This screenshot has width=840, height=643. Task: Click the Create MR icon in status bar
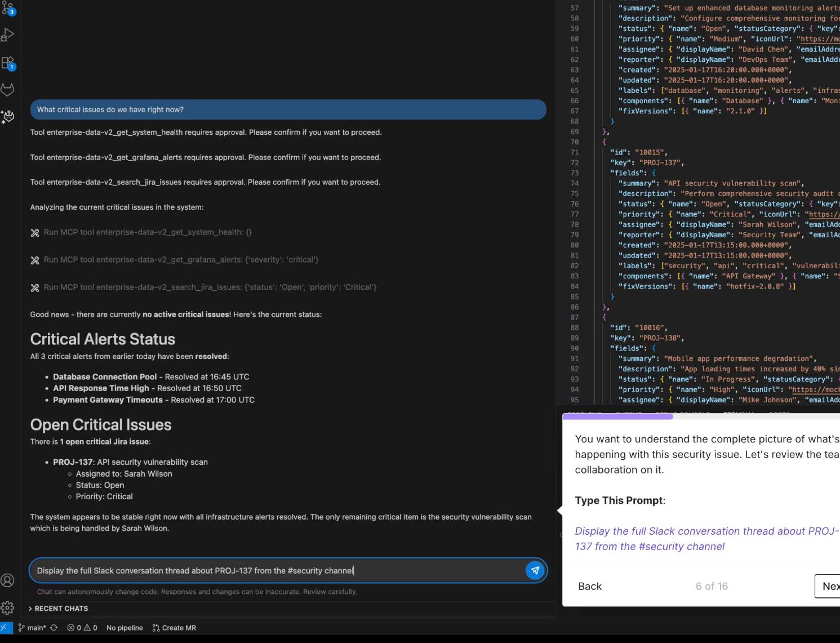174,627
